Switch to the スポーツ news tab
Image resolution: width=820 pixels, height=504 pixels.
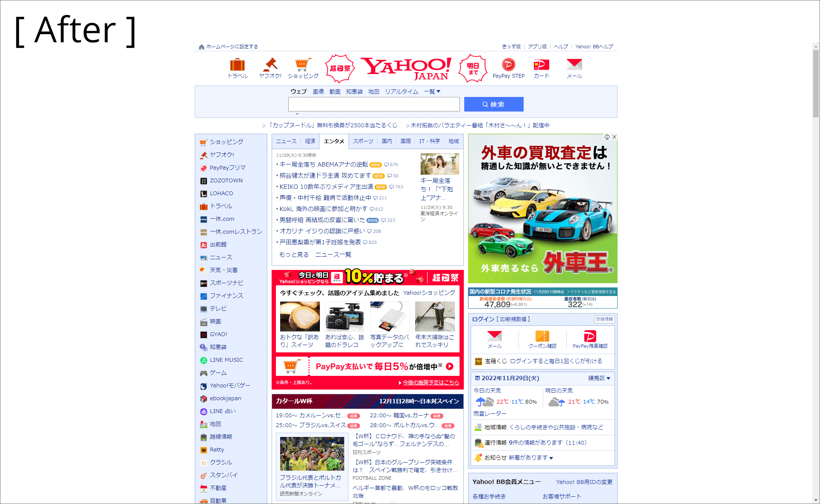(363, 141)
